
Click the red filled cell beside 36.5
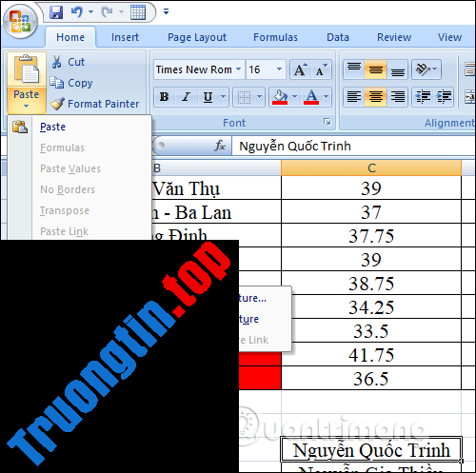(x=260, y=378)
